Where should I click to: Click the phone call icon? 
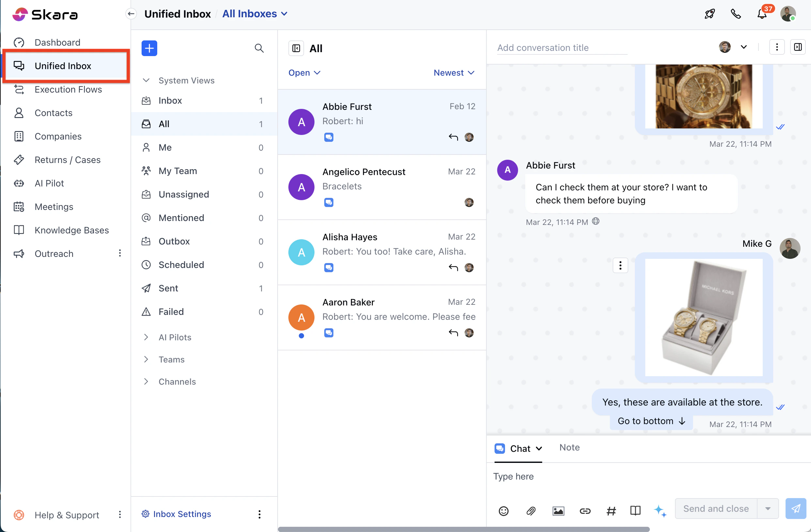736,14
